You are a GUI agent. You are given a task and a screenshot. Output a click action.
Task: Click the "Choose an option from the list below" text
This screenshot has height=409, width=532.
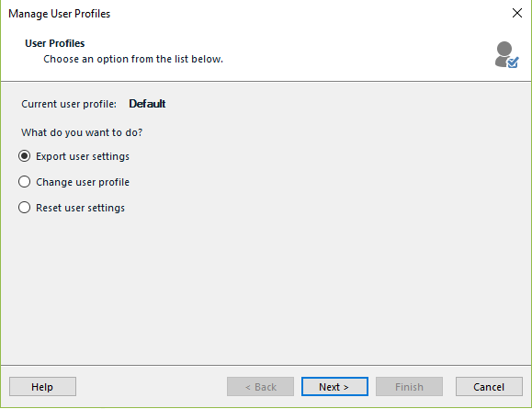click(x=133, y=59)
